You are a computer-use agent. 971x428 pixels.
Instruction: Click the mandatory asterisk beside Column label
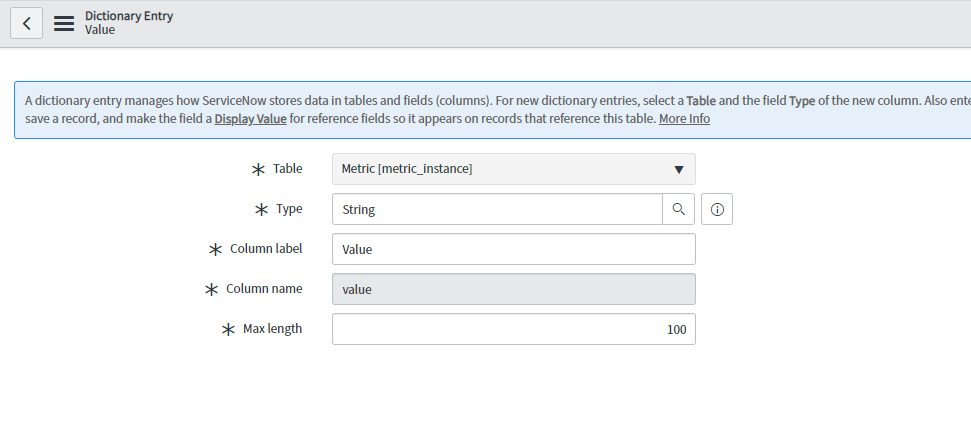click(x=215, y=249)
